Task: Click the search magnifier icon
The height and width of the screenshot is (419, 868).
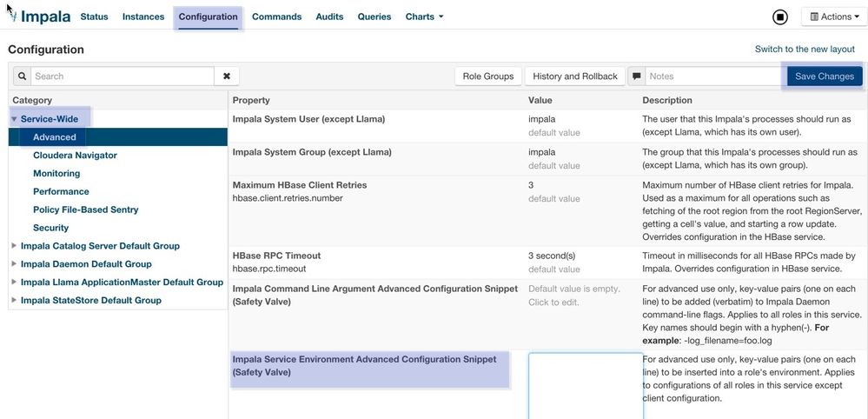Action: pyautogui.click(x=22, y=76)
